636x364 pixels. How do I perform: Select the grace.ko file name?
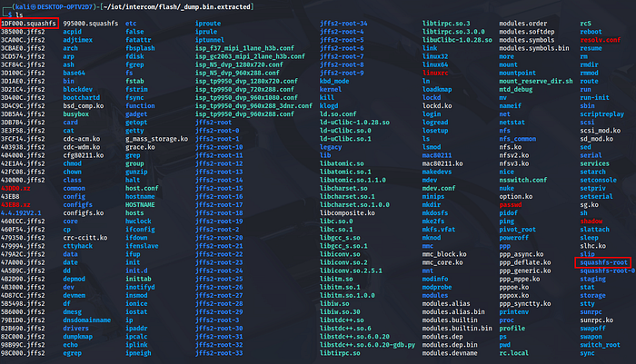[140, 147]
